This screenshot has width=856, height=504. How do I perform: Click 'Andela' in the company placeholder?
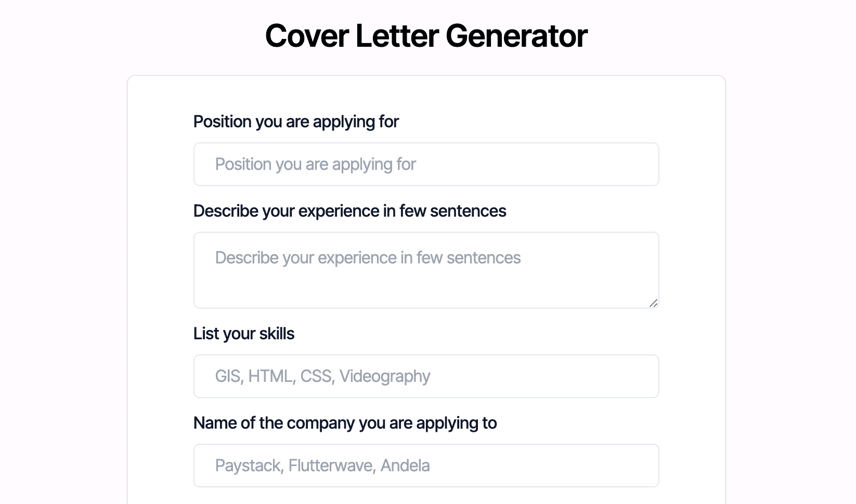[x=405, y=466]
